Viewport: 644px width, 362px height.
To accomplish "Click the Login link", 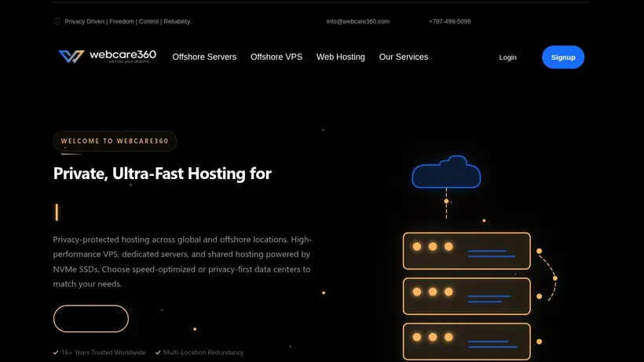I will (507, 57).
